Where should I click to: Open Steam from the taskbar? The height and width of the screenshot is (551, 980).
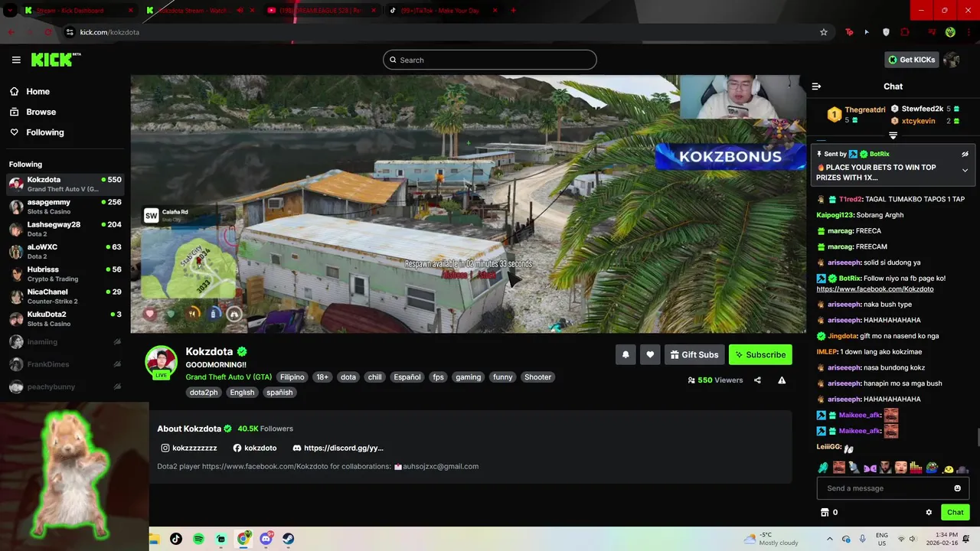(288, 539)
